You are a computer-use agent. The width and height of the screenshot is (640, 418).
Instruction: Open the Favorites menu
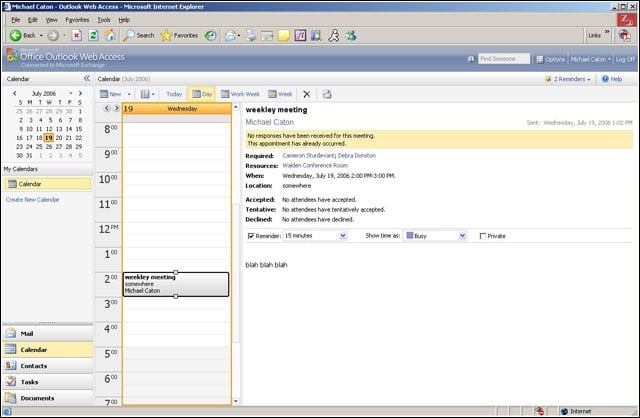pyautogui.click(x=77, y=20)
